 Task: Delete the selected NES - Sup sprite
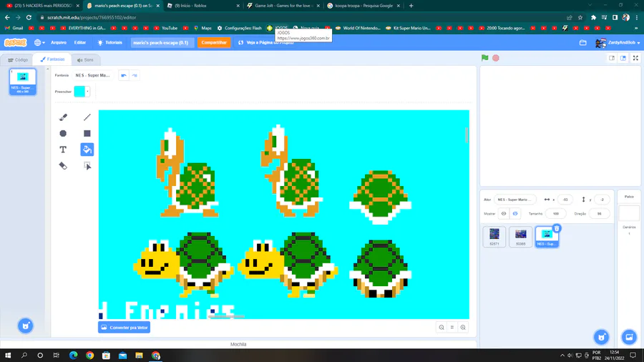(557, 228)
